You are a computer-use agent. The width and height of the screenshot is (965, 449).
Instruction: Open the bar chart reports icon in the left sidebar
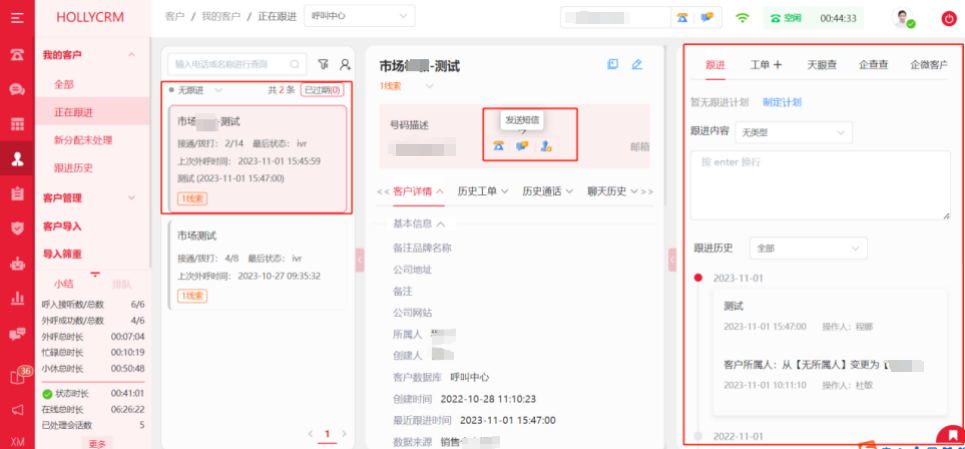click(17, 299)
